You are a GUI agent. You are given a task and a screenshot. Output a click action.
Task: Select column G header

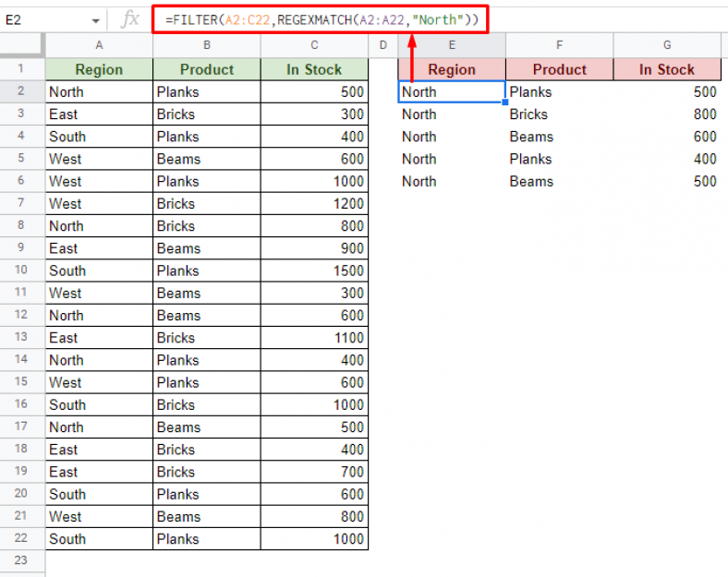[666, 45]
